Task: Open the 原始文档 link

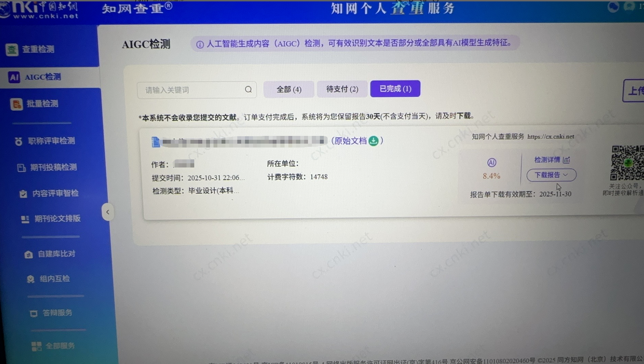Action: pos(350,141)
